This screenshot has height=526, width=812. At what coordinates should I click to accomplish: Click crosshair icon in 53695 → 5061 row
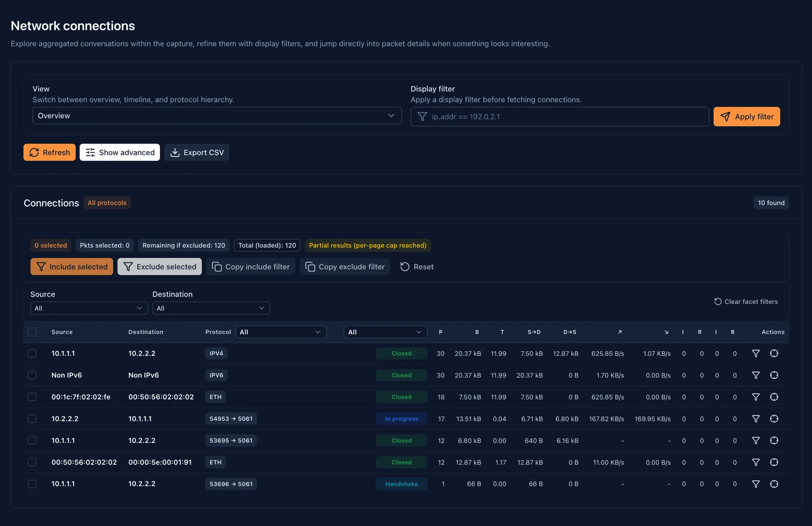(774, 441)
